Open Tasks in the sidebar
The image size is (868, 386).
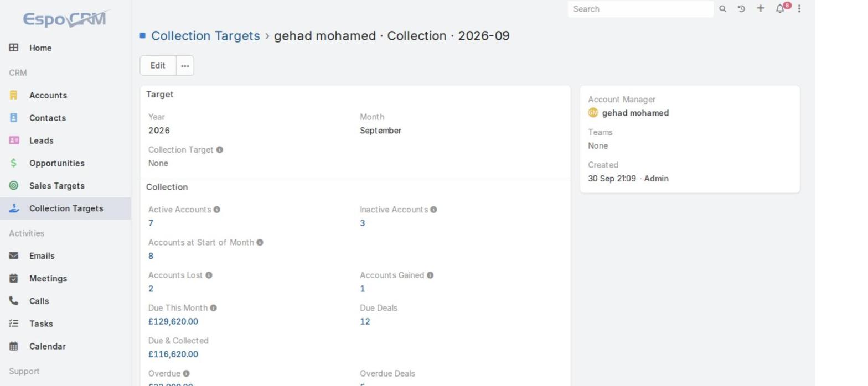pos(41,324)
